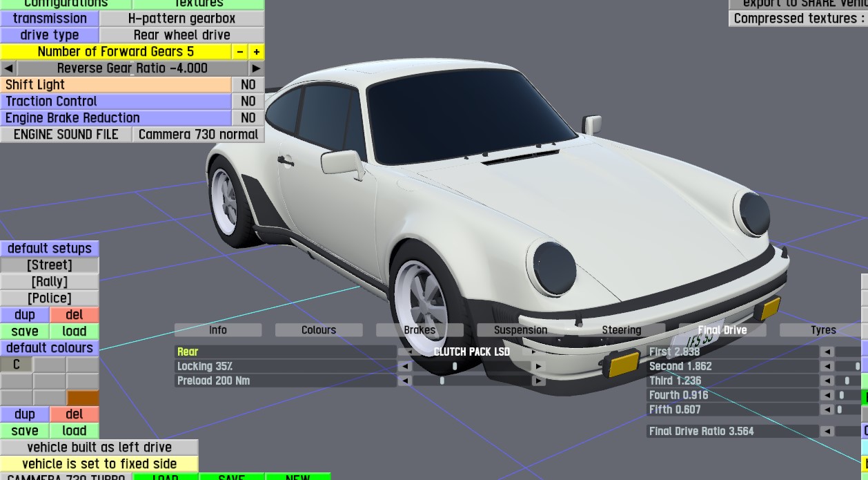Click the CLUTCH PACK LSD differential type

tap(472, 352)
